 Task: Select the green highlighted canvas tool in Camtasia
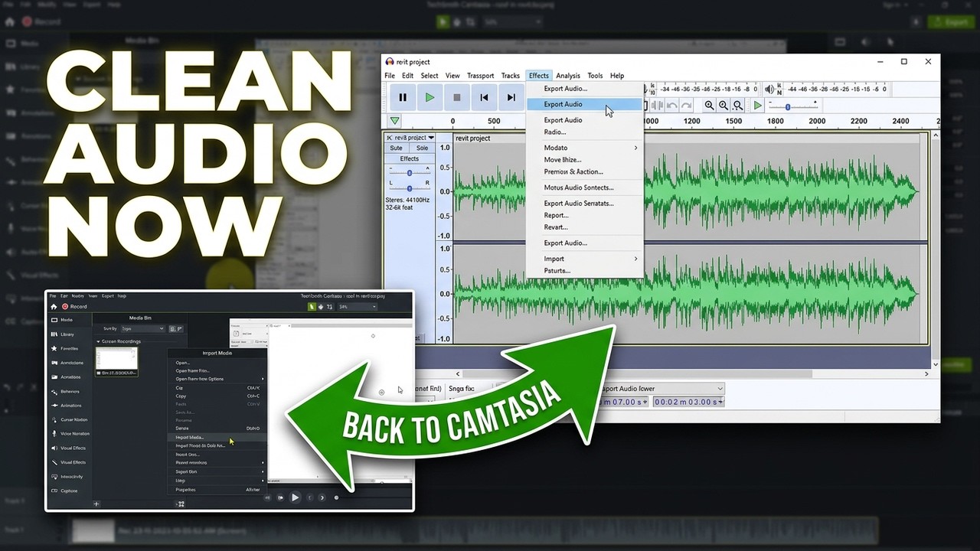[312, 307]
